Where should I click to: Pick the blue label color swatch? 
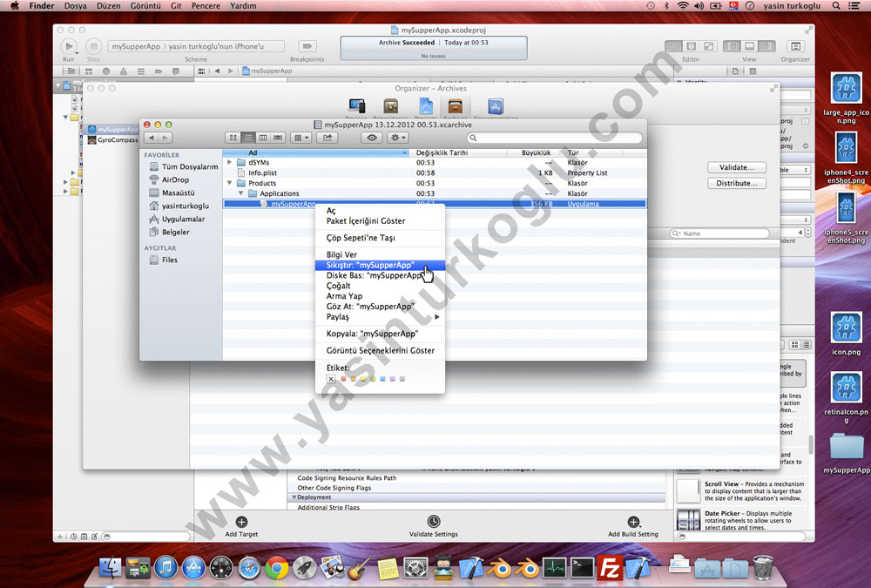(382, 379)
